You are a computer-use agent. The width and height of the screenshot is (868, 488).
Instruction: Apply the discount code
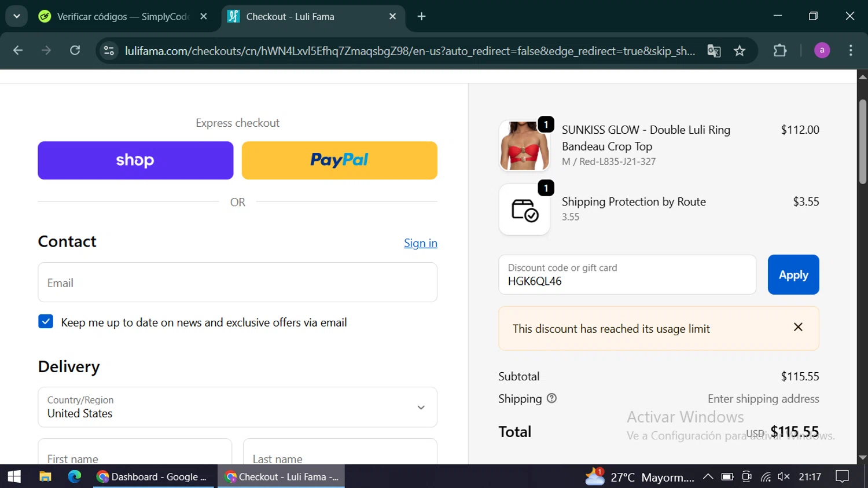click(x=793, y=275)
